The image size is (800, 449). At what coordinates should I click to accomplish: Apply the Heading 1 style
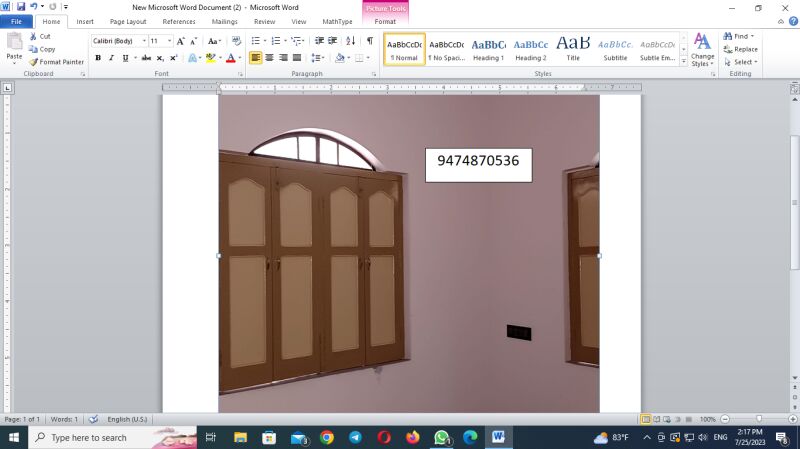(x=488, y=48)
